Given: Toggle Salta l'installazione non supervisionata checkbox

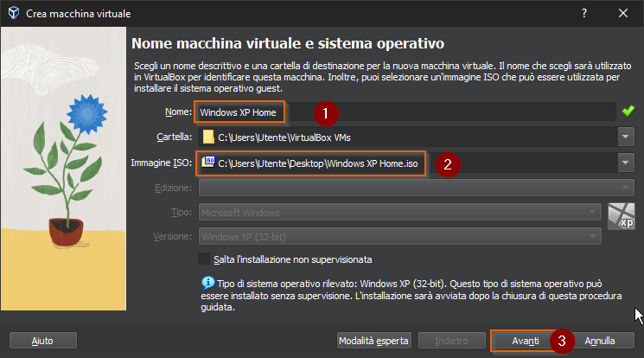Looking at the screenshot, I should point(204,259).
